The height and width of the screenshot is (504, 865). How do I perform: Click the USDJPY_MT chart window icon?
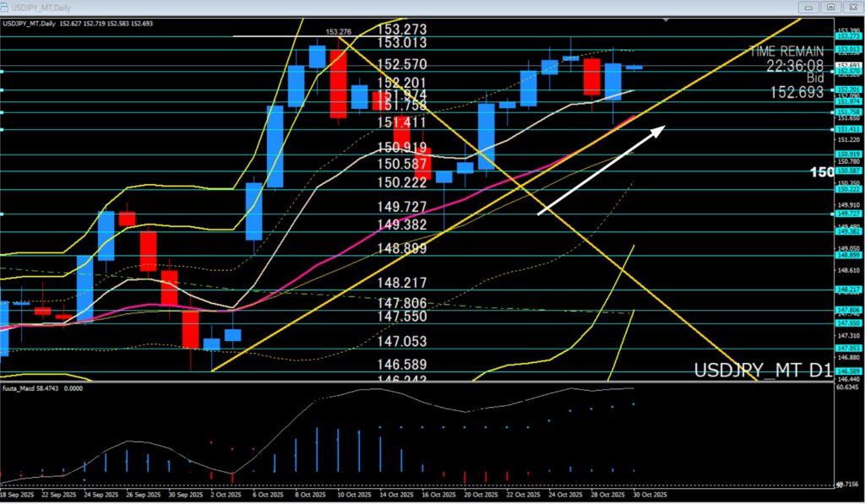tap(7, 7)
